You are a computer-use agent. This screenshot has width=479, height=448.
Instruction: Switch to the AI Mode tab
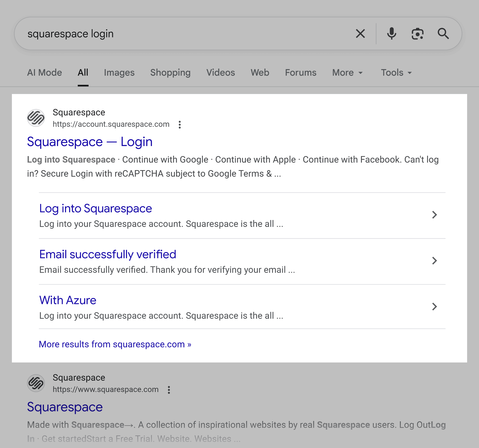(44, 73)
